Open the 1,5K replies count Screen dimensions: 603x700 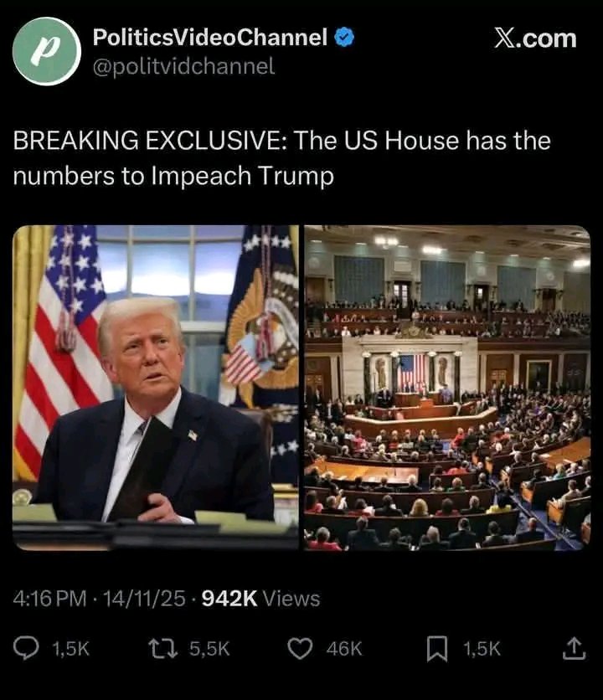coord(71,649)
